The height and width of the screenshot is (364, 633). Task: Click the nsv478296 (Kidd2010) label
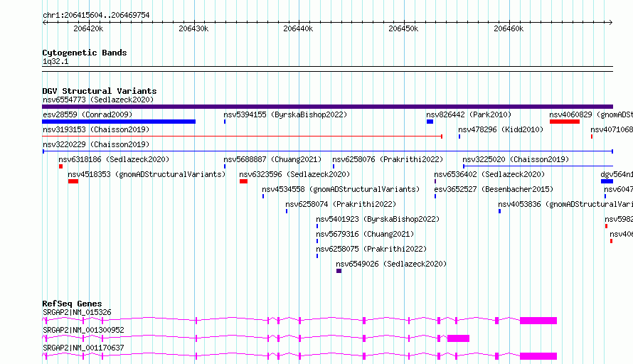coord(501,129)
